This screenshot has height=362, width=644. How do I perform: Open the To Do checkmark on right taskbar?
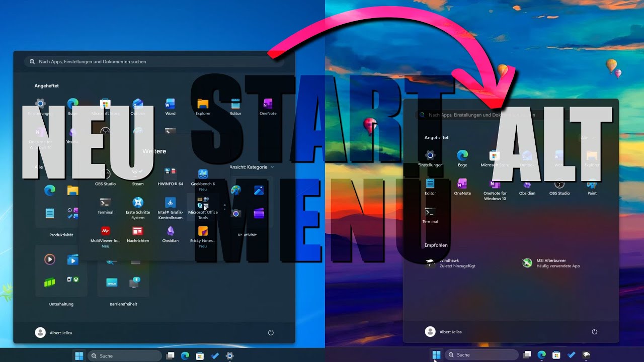[572, 355]
